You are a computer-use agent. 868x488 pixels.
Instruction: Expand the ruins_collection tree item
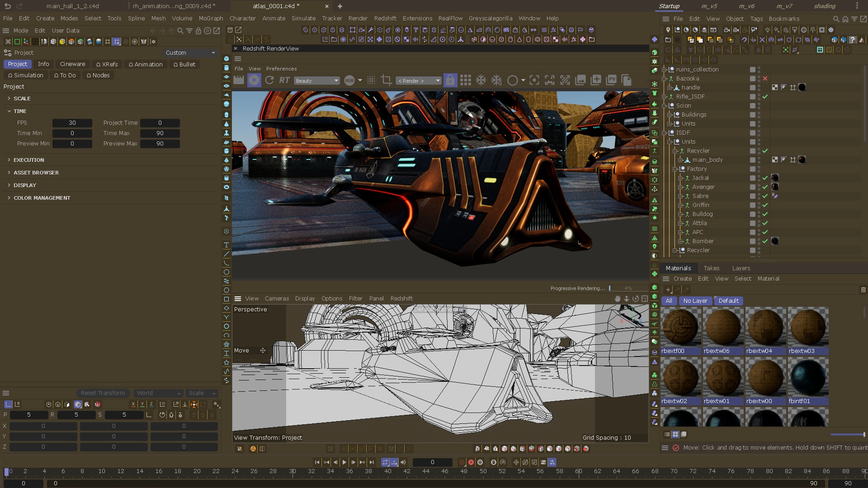pyautogui.click(x=665, y=70)
